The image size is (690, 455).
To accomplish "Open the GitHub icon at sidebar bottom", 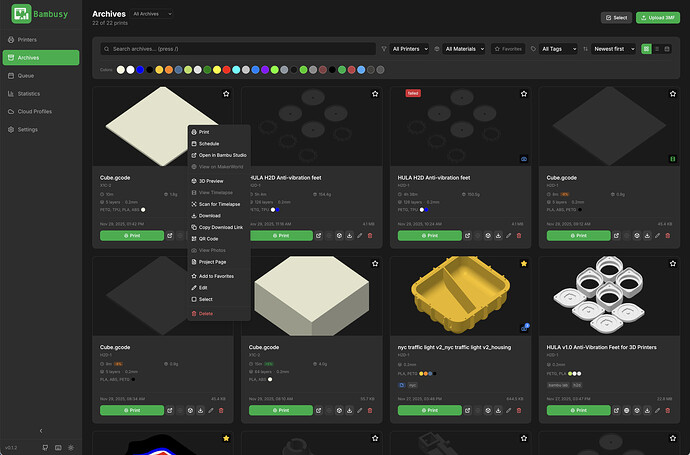I will (x=45, y=448).
